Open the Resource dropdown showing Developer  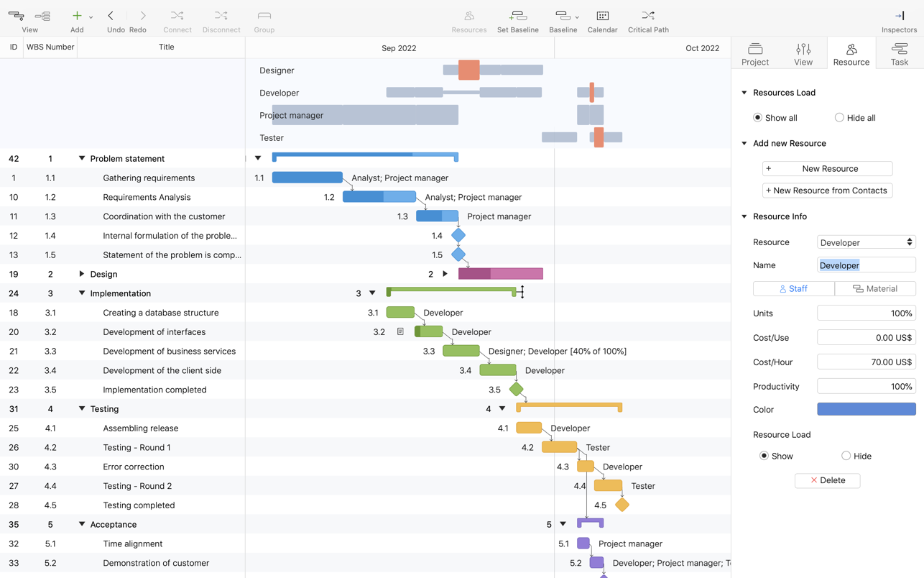[x=866, y=242]
